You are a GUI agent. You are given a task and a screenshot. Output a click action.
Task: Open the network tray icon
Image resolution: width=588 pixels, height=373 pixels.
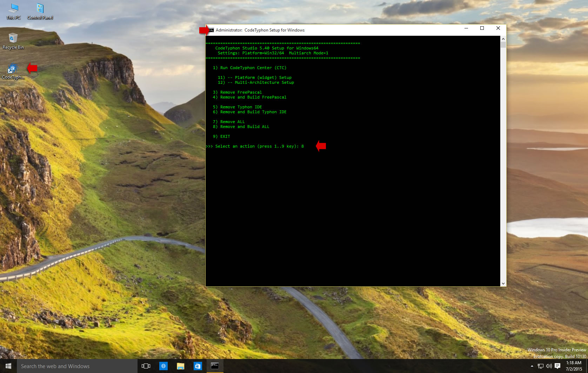[541, 366]
